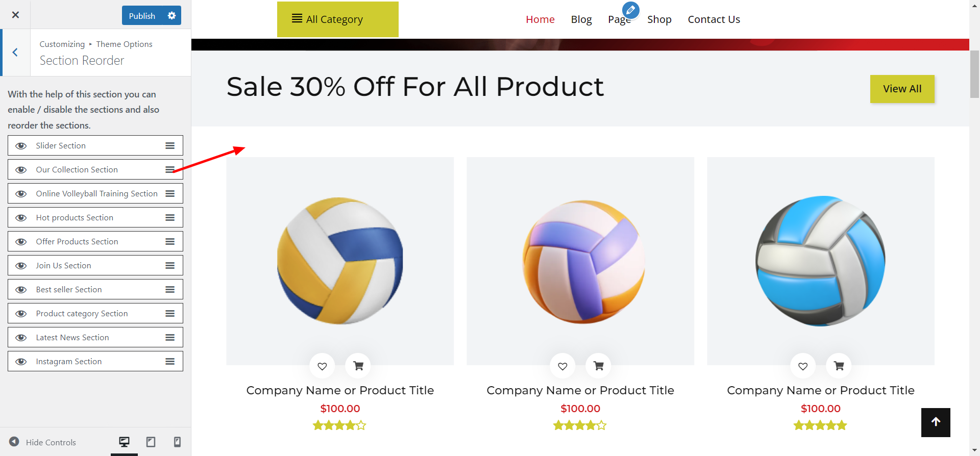The width and height of the screenshot is (980, 456).
Task: Click the edit pencil shortcut on menu
Action: coord(631,10)
